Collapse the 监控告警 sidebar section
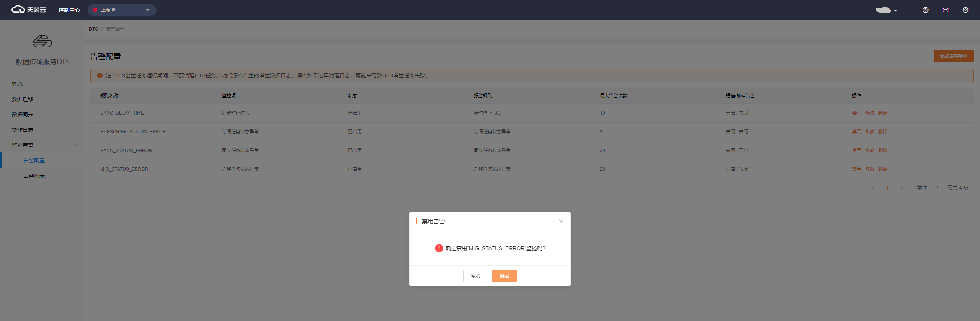The width and height of the screenshot is (980, 321). click(75, 145)
